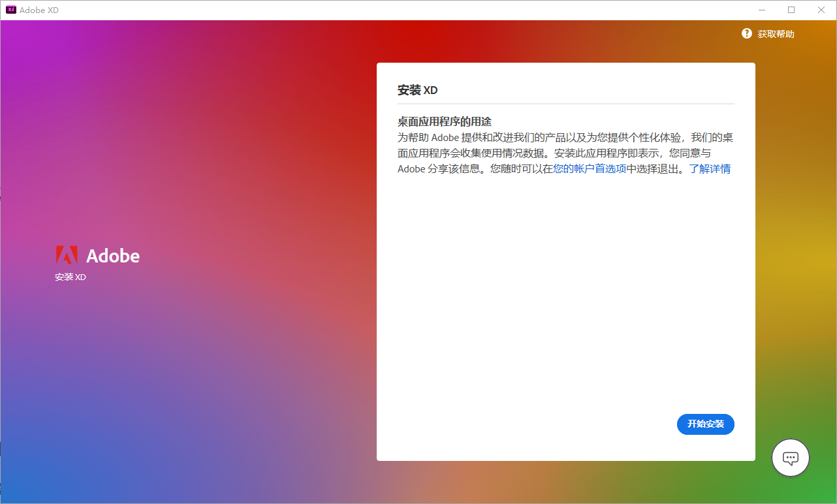The width and height of the screenshot is (837, 504).
Task: Close the Adobe XD installer window
Action: (821, 10)
